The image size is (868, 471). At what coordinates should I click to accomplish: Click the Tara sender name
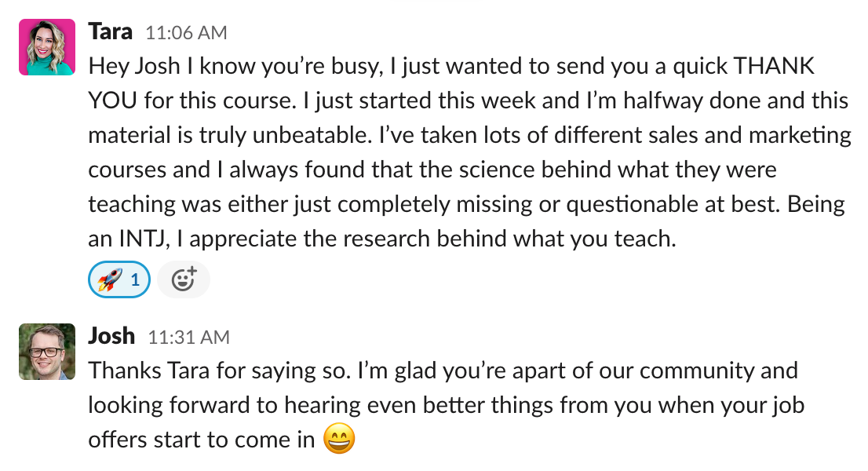coord(111,31)
